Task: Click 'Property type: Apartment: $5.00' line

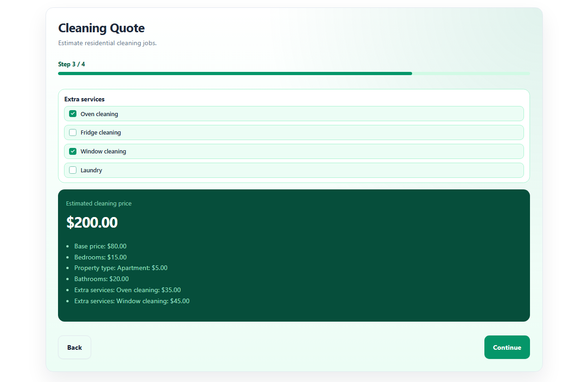Action: 121,268
